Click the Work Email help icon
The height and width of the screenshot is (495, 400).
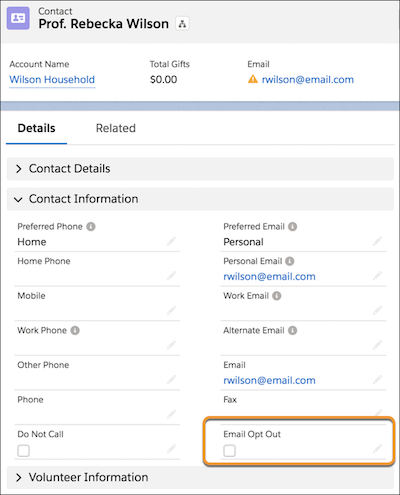pos(277,296)
